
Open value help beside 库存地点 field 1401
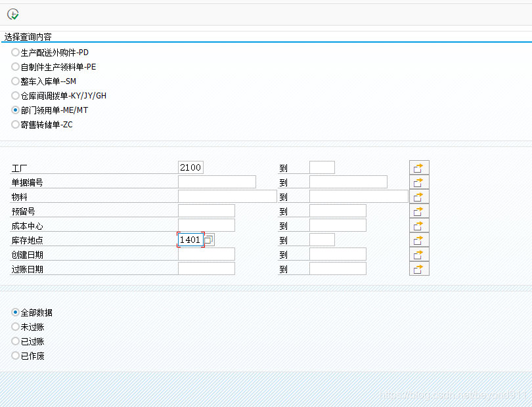click(210, 240)
